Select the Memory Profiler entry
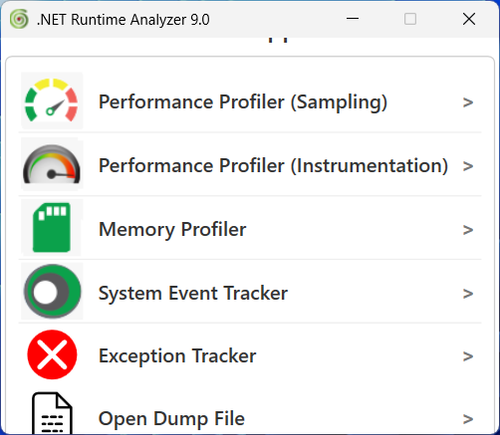Viewport: 500px width, 435px height. pos(172,230)
